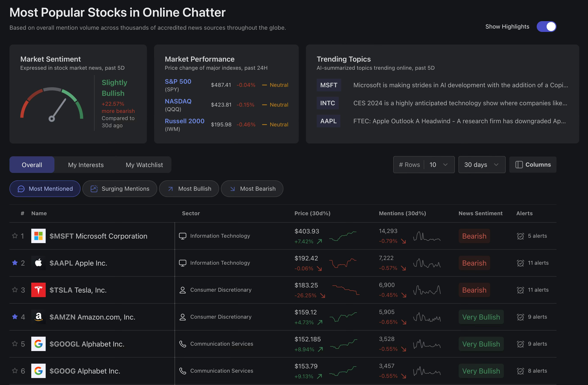Switch to the My Interests tab
This screenshot has height=385, width=588.
click(86, 165)
